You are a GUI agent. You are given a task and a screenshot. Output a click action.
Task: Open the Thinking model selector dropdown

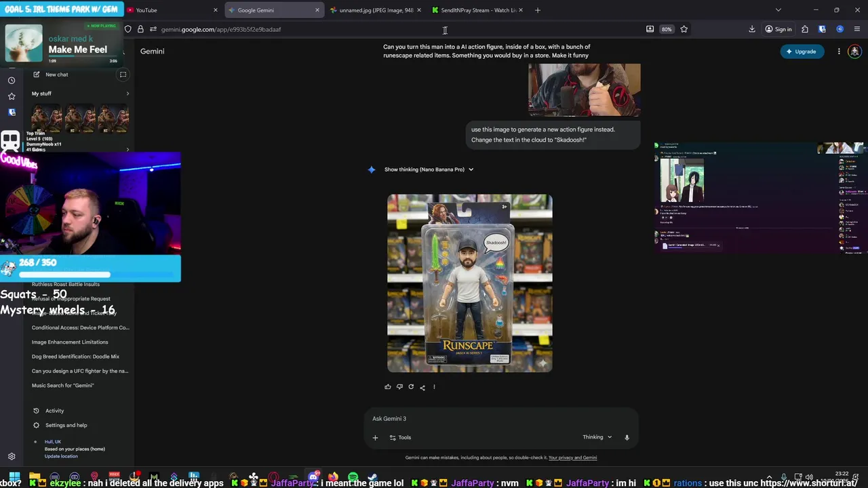tap(597, 437)
